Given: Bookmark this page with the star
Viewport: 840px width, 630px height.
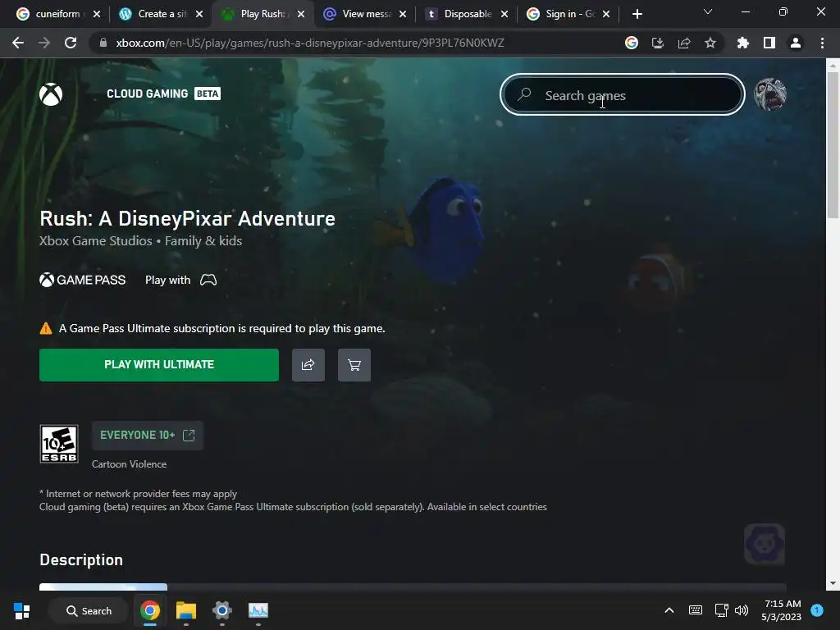Looking at the screenshot, I should point(710,43).
